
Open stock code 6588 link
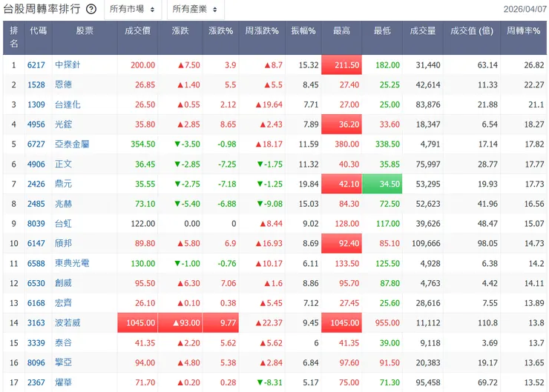(x=36, y=263)
